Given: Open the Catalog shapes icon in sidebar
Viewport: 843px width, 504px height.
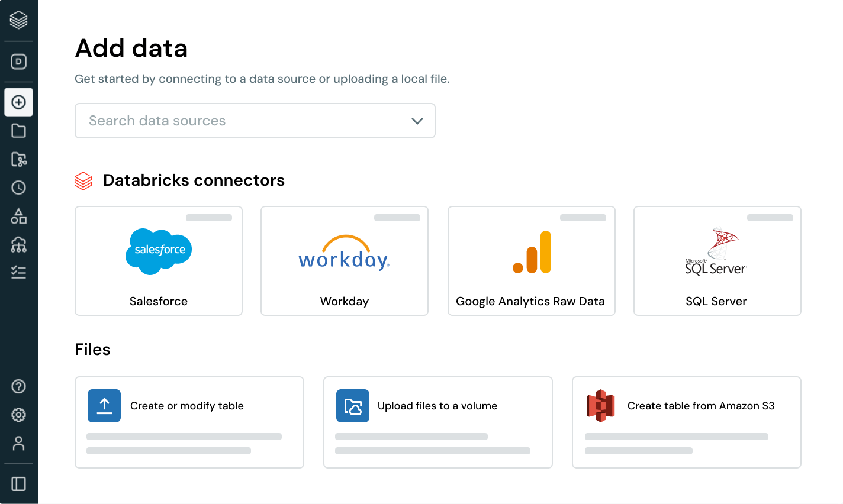Looking at the screenshot, I should 19,216.
